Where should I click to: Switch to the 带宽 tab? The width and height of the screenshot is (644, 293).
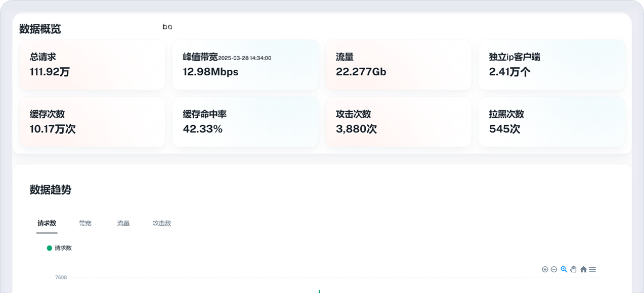85,223
